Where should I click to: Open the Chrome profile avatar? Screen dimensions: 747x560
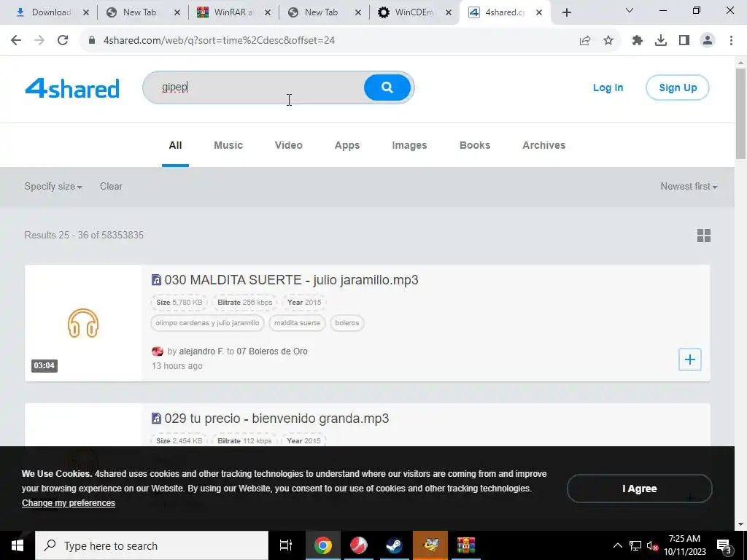(x=708, y=41)
